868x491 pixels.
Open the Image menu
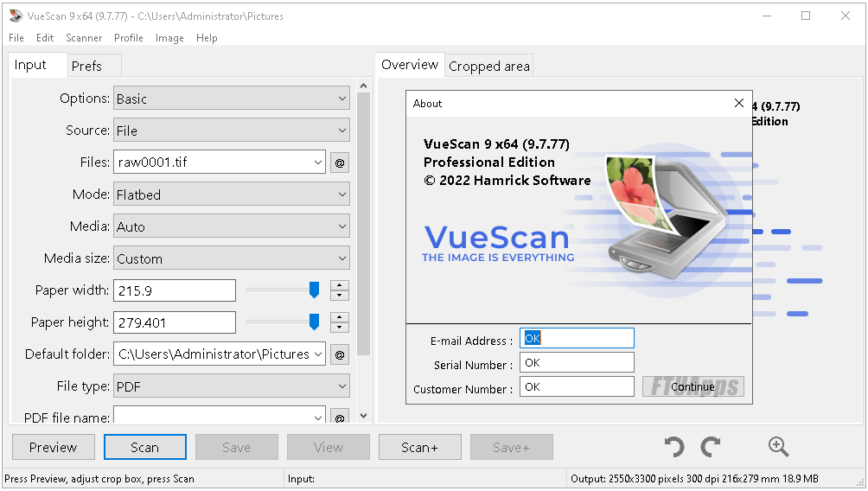point(169,38)
